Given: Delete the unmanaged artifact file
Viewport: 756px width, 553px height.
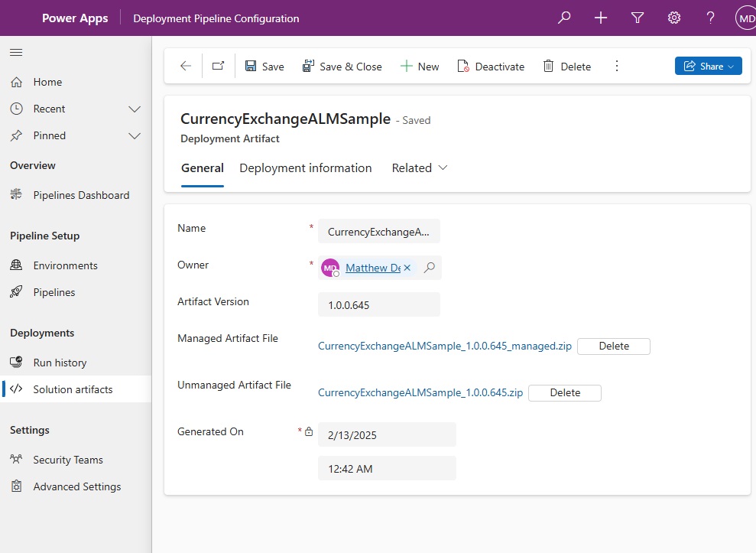Looking at the screenshot, I should click(x=565, y=393).
